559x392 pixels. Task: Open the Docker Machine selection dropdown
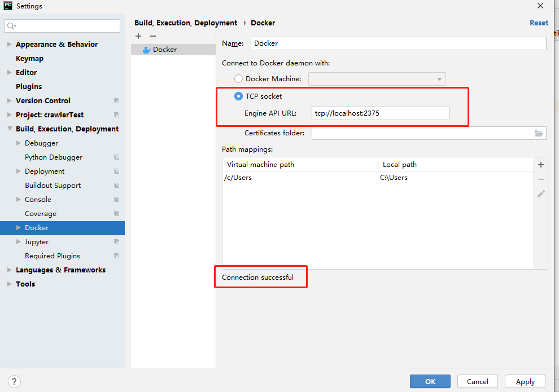(439, 78)
